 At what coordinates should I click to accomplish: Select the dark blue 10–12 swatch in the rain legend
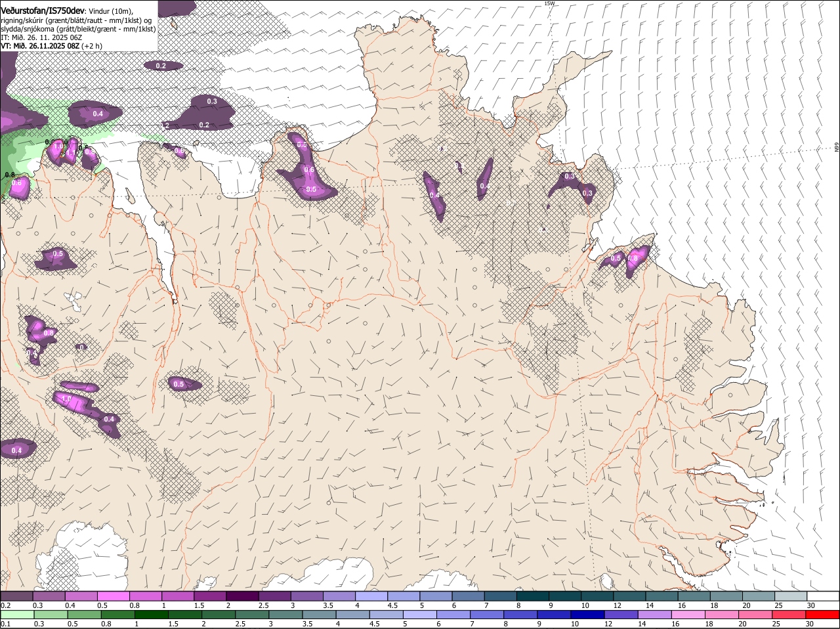click(589, 614)
